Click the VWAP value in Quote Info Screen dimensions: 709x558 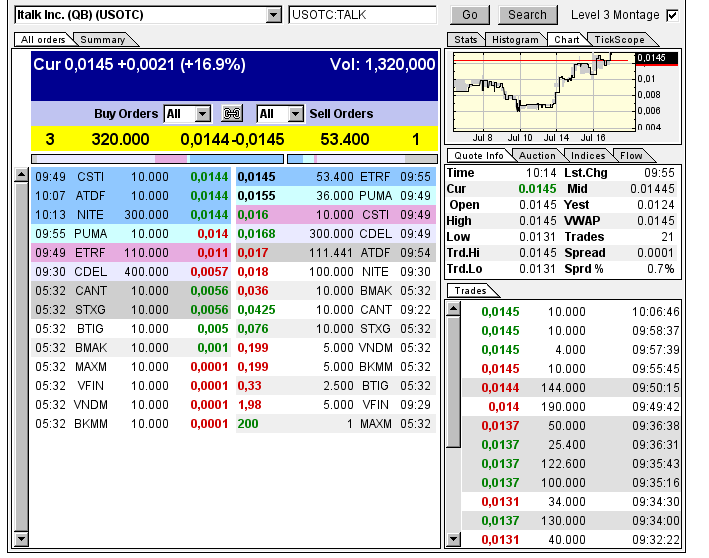[x=656, y=221]
